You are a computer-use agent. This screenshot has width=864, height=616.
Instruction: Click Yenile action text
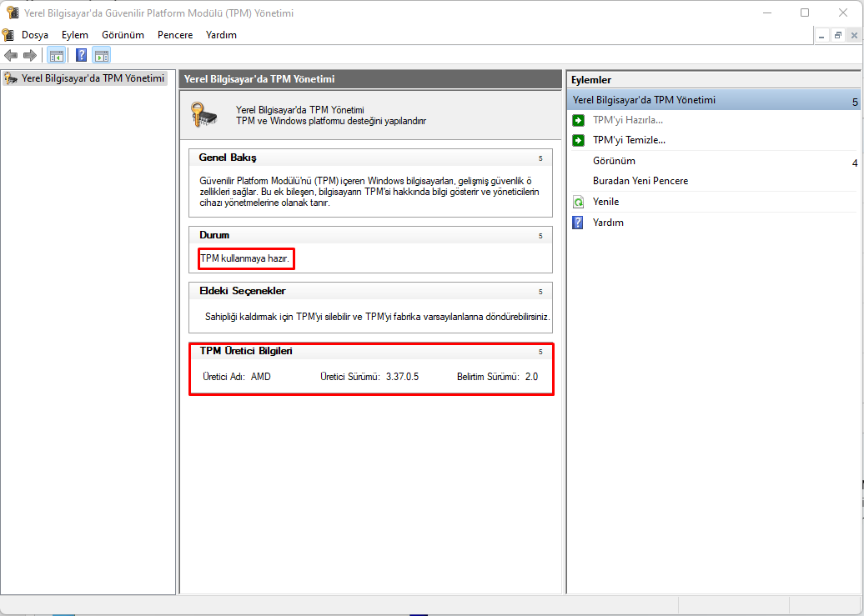(605, 202)
